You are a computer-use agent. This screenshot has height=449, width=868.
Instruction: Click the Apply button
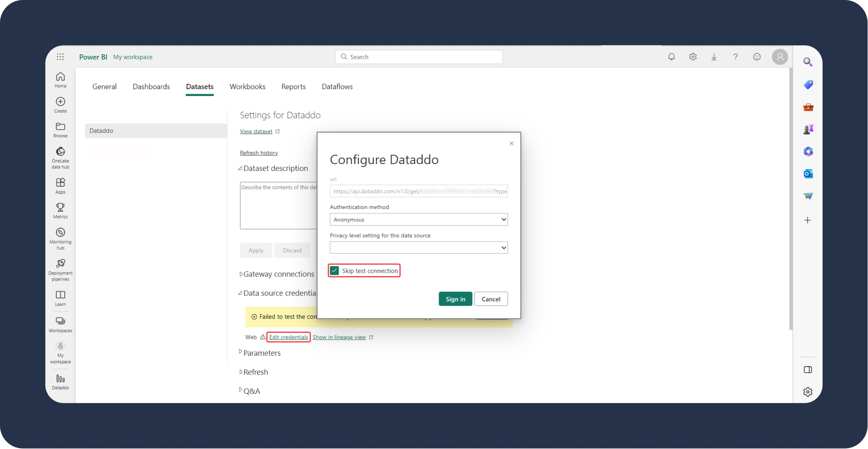[x=256, y=250]
